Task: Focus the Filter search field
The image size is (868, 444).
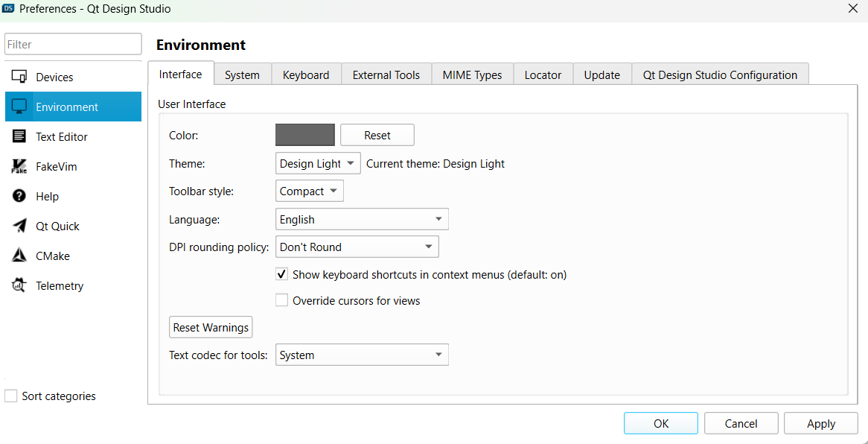Action: pyautogui.click(x=73, y=45)
